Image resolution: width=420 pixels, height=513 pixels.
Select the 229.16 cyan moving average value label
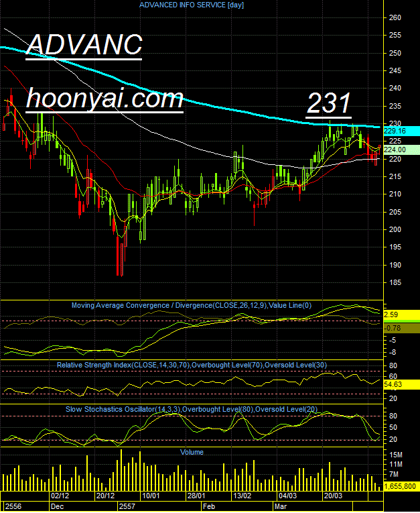tap(401, 131)
